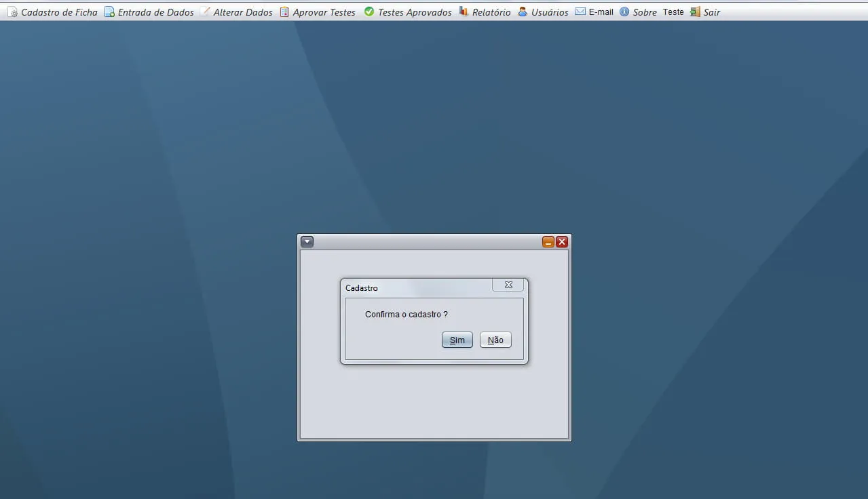The width and height of the screenshot is (868, 499).
Task: Close the internal window with red X
Action: (x=562, y=242)
